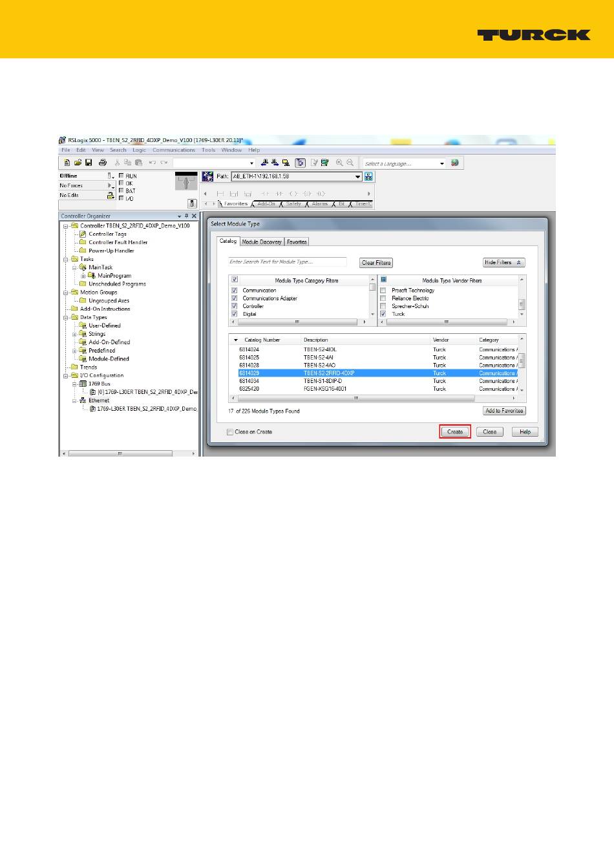
Task: Click the Clear Filters button
Action: [x=376, y=263]
